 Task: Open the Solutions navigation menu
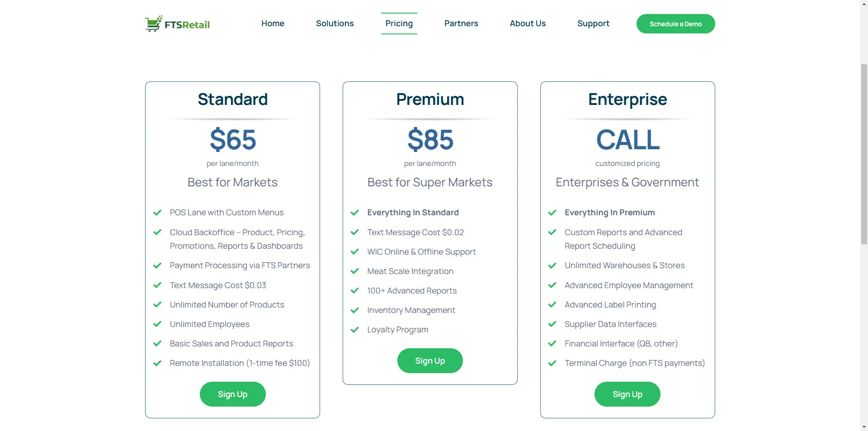pyautogui.click(x=335, y=24)
